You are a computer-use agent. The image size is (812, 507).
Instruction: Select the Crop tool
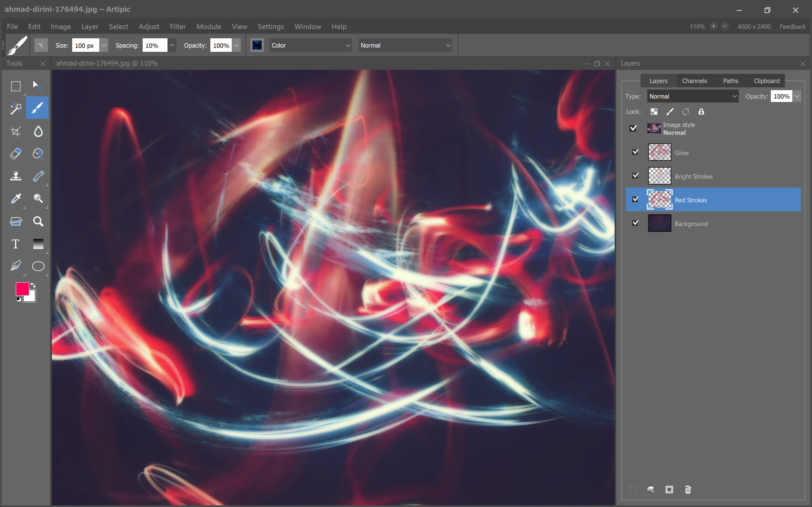tap(16, 131)
